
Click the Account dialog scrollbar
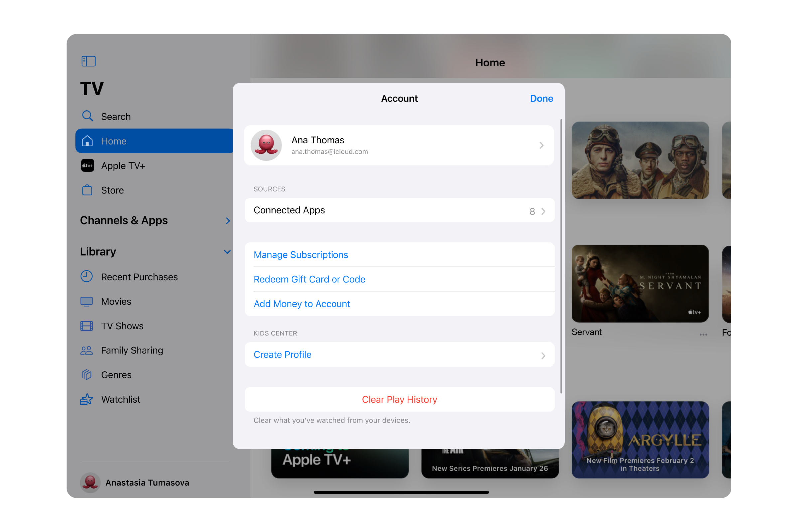tap(561, 256)
